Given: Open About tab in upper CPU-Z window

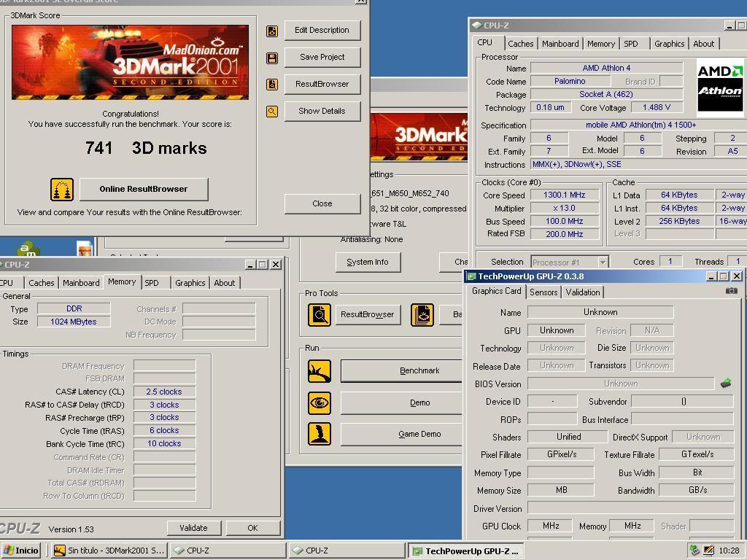Looking at the screenshot, I should tap(703, 44).
